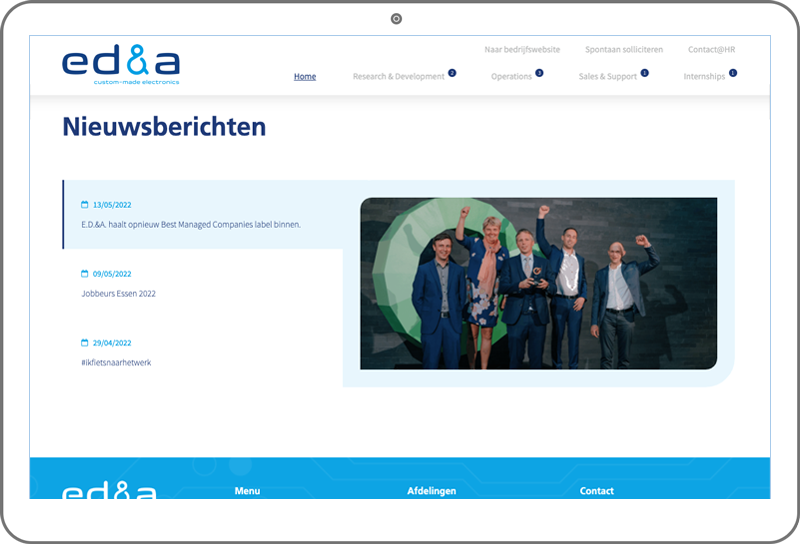Click the count badge next to Internships

pos(733,73)
